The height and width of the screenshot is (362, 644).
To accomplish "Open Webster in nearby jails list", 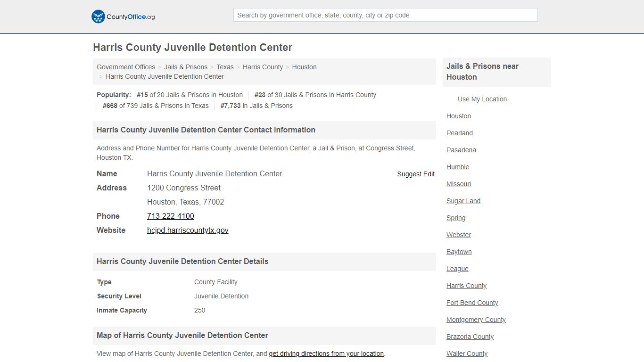I will (x=459, y=235).
